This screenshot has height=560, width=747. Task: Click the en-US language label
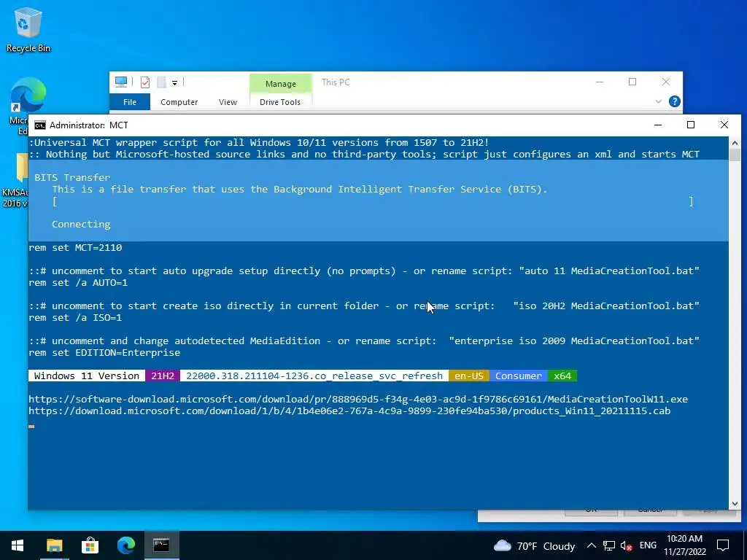point(469,376)
